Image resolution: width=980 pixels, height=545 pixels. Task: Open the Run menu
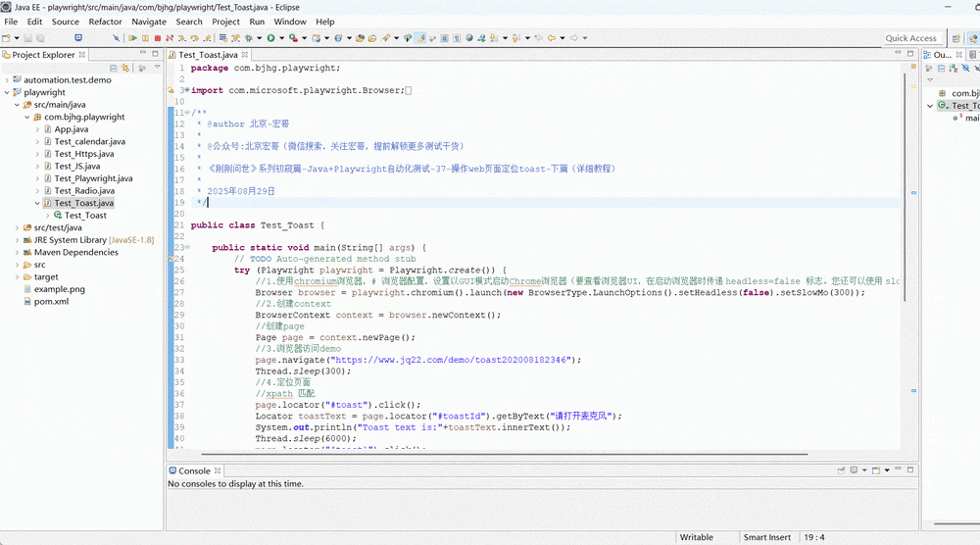[x=257, y=22]
